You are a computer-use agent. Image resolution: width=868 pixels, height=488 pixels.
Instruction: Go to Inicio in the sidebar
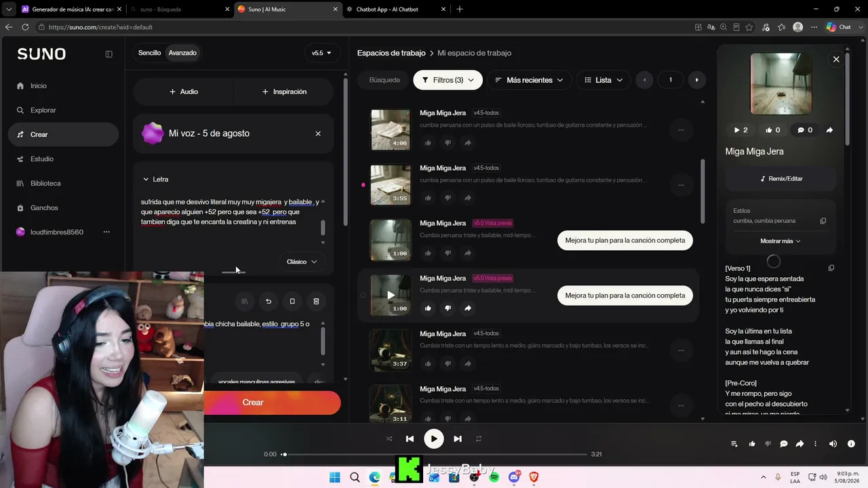coord(39,86)
